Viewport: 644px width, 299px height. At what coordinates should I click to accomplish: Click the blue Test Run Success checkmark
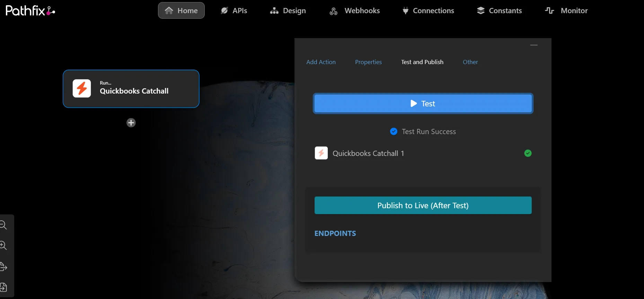coord(394,131)
